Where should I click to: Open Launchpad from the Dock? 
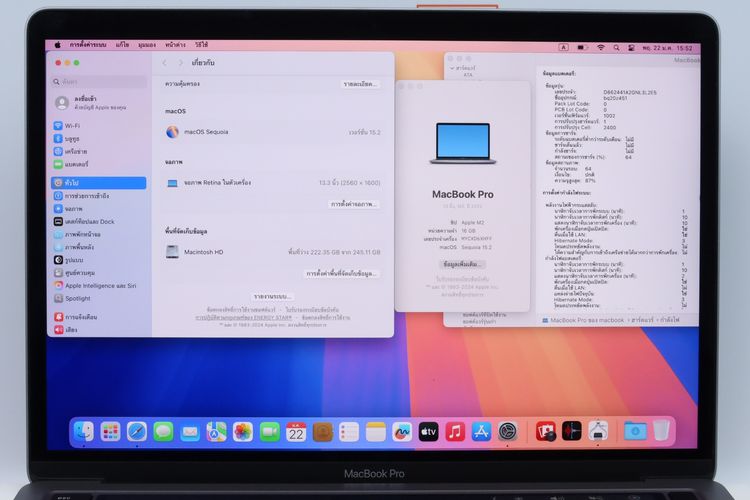[110, 432]
